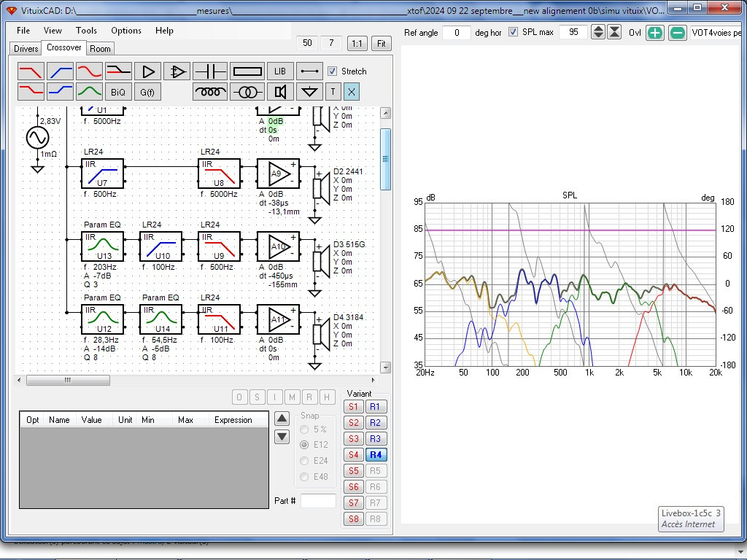Screen dimensions: 747x560
Task: Select variant R4
Action: pyautogui.click(x=376, y=455)
